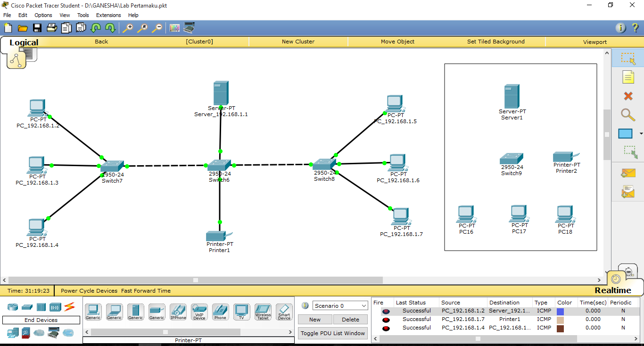Open the Extensions menu
The width and height of the screenshot is (644, 346).
108,15
